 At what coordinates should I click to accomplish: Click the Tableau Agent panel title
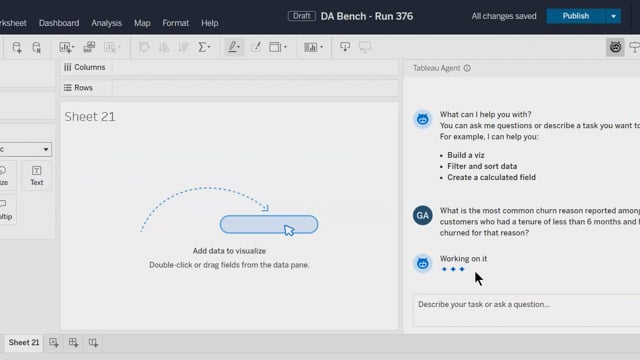(x=436, y=68)
